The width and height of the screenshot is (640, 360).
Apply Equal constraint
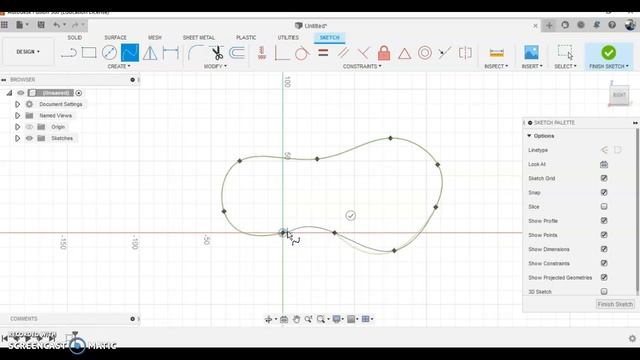(323, 53)
